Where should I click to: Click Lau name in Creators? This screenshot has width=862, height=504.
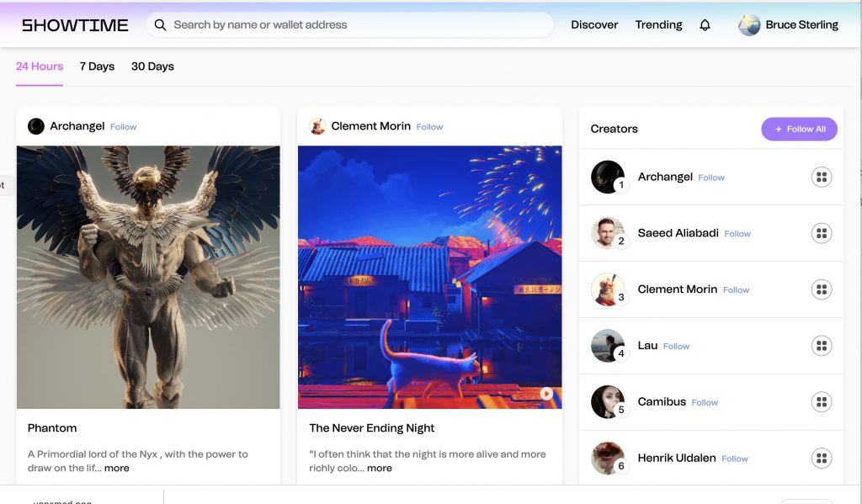pos(647,345)
